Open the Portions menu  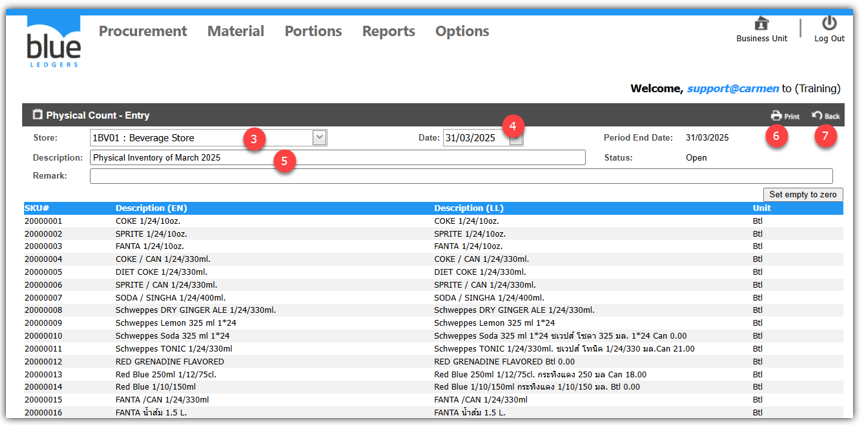click(x=313, y=31)
